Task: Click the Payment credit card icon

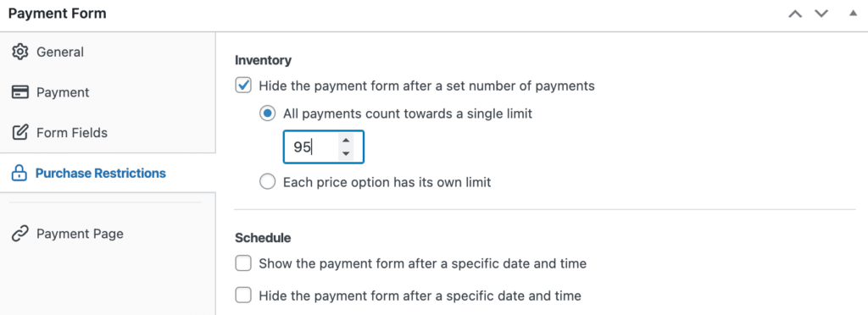Action: (x=20, y=92)
